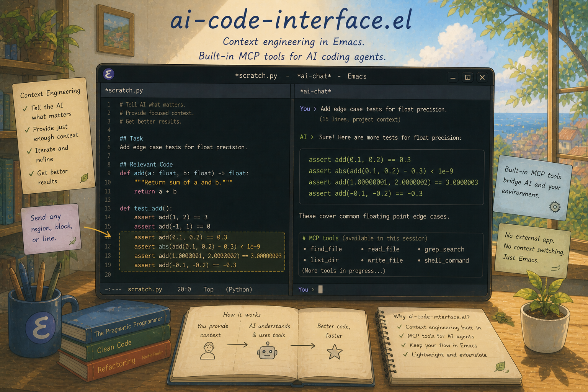Click the leaf icon on the Context Engineering note
This screenshot has height=392, width=588.
84,178
